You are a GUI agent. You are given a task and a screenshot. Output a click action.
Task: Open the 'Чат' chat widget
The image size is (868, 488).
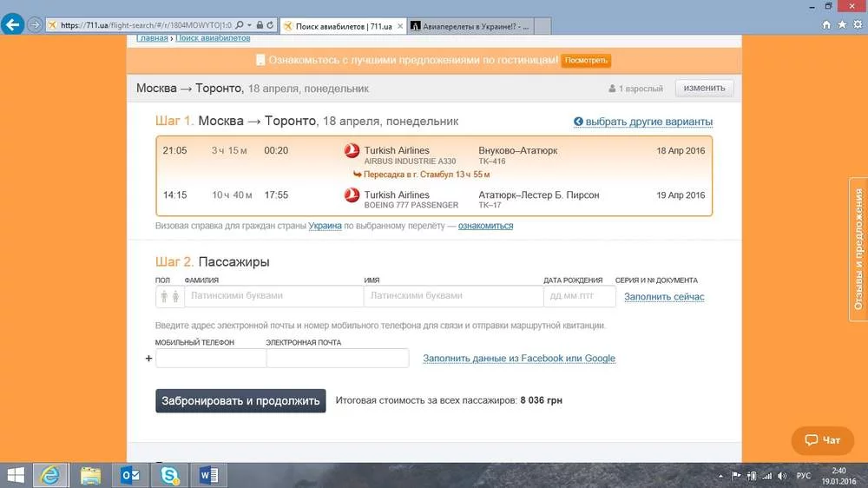point(823,440)
